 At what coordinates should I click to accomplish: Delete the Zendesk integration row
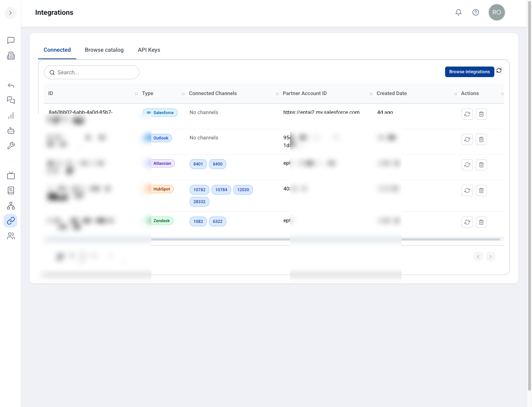pyautogui.click(x=481, y=222)
